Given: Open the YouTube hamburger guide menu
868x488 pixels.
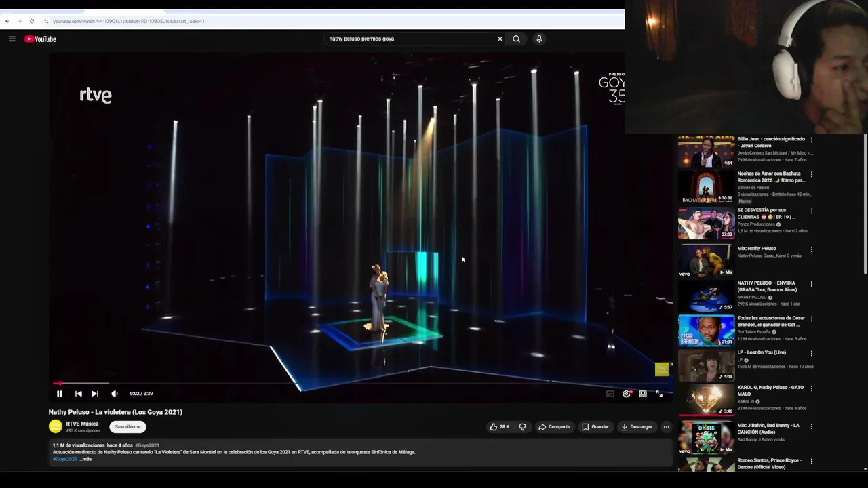Looking at the screenshot, I should click(12, 39).
